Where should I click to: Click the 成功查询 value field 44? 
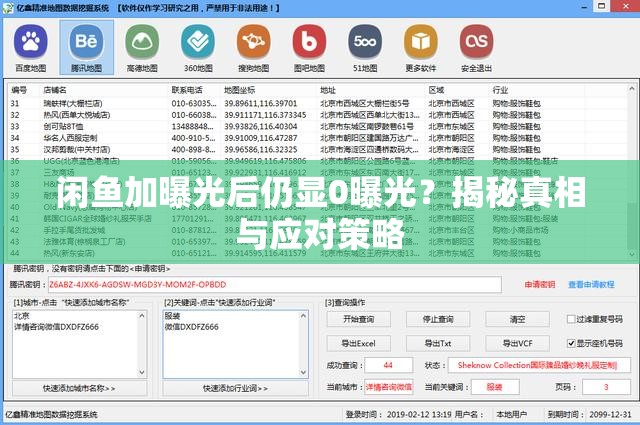[388, 365]
